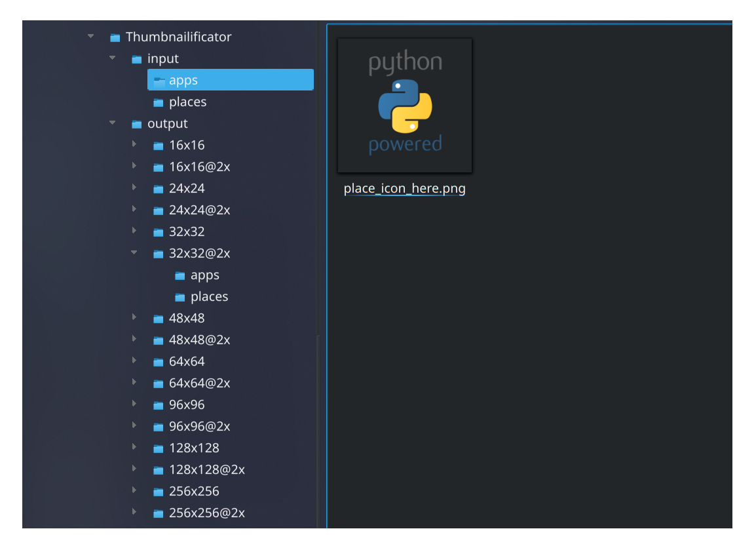Expand the 128x128@2x folder arrow
Viewport: 756px width, 550px height.
(x=134, y=469)
